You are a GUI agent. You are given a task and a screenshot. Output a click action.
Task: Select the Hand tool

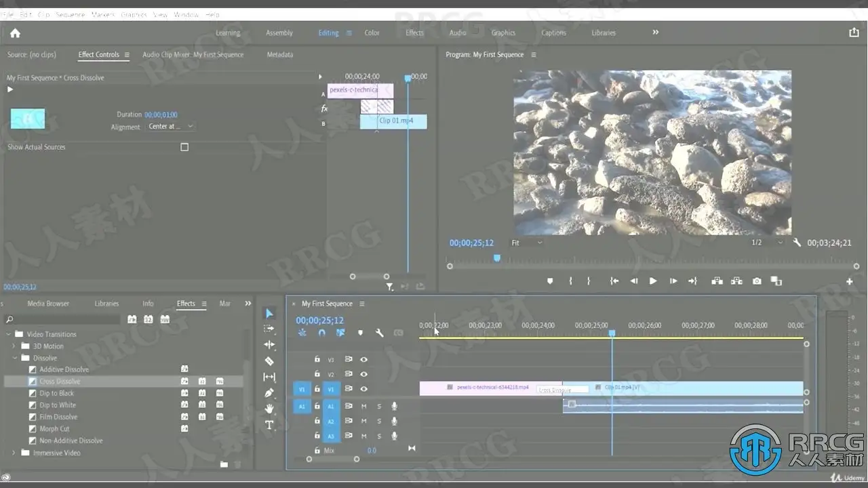click(x=269, y=409)
